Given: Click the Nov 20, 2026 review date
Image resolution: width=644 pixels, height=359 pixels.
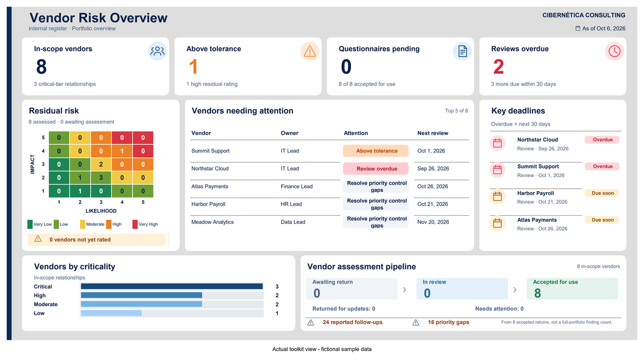Looking at the screenshot, I should [433, 222].
